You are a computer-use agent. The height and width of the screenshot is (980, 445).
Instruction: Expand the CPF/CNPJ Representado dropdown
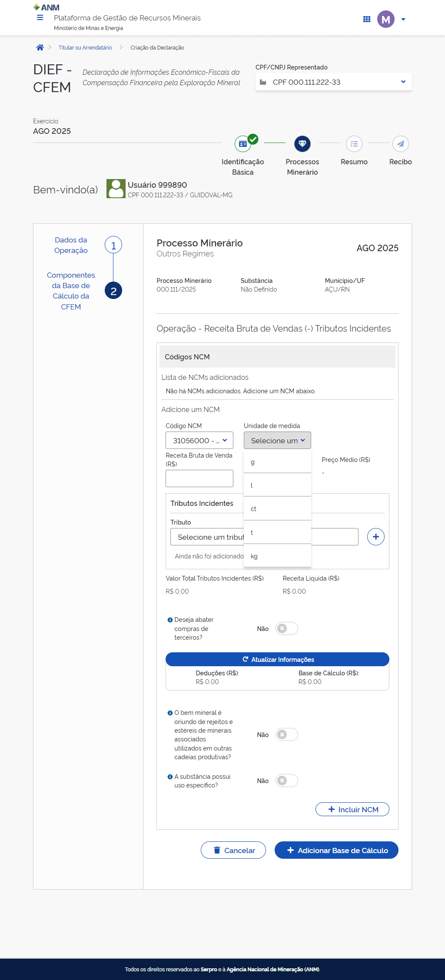coord(333,82)
